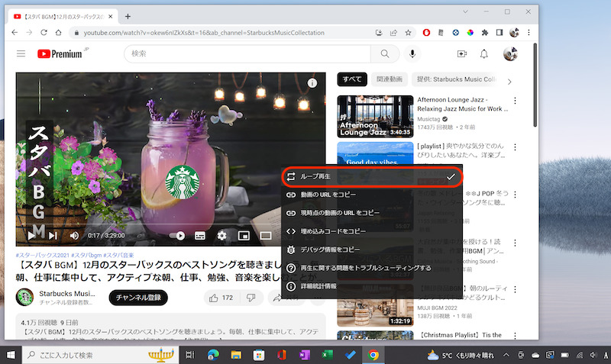
Task: Open options menu for Afternoon Lounge Jazz
Action: coord(515,101)
